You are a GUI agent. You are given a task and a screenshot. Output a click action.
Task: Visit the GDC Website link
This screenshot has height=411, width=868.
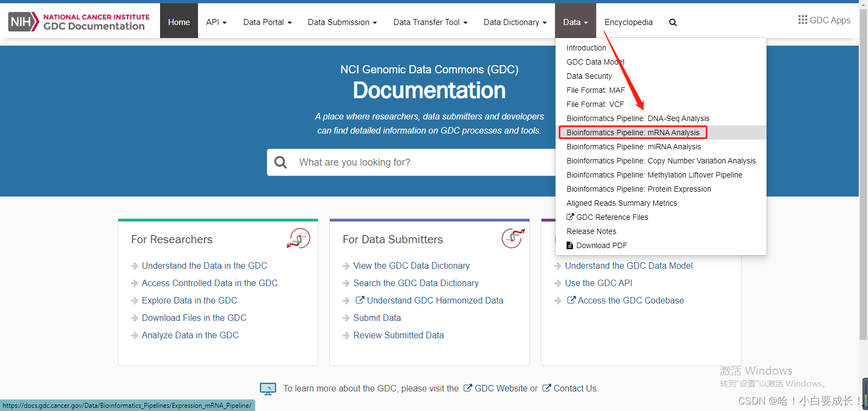click(501, 388)
